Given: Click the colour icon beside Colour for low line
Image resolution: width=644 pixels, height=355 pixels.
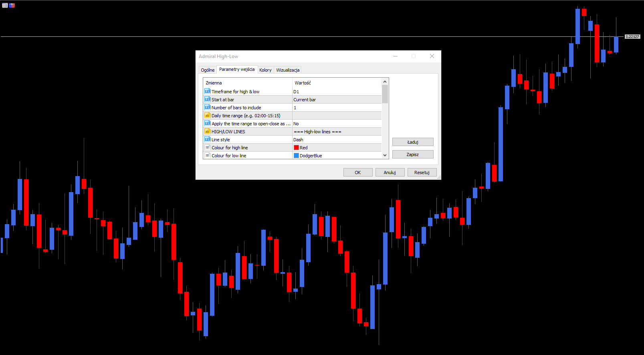Looking at the screenshot, I should (x=207, y=155).
